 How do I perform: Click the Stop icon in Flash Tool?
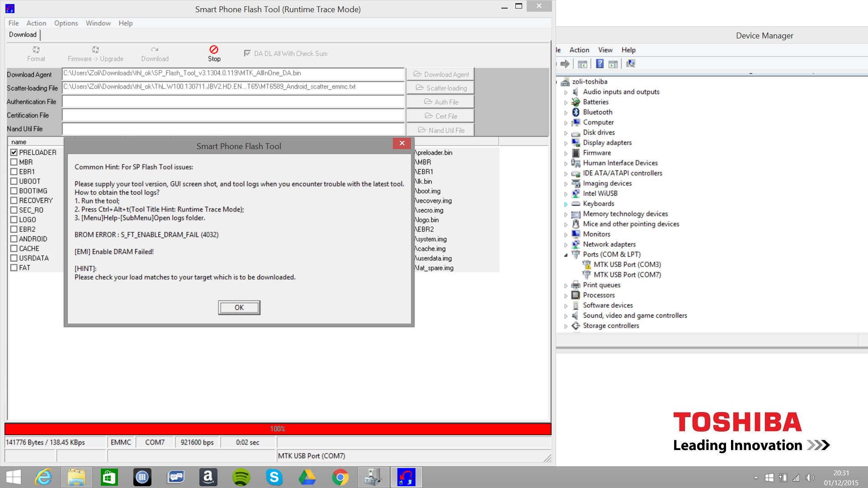click(214, 49)
